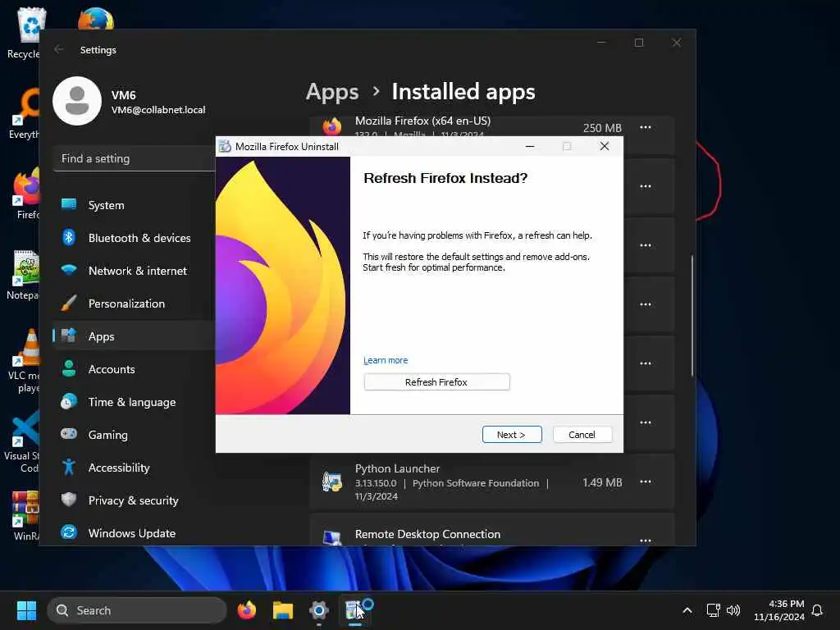
Task: Click the Recycle Bin desktop icon
Action: pyautogui.click(x=27, y=33)
